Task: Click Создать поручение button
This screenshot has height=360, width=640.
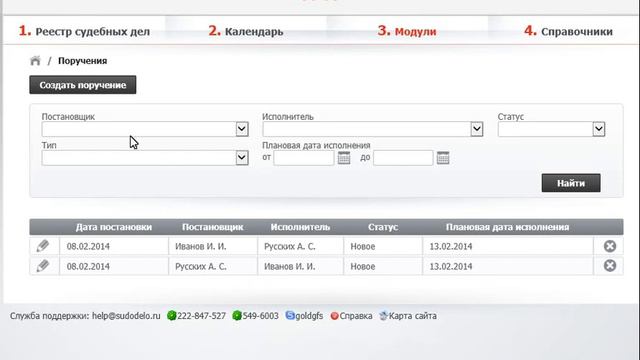Action: tap(83, 85)
